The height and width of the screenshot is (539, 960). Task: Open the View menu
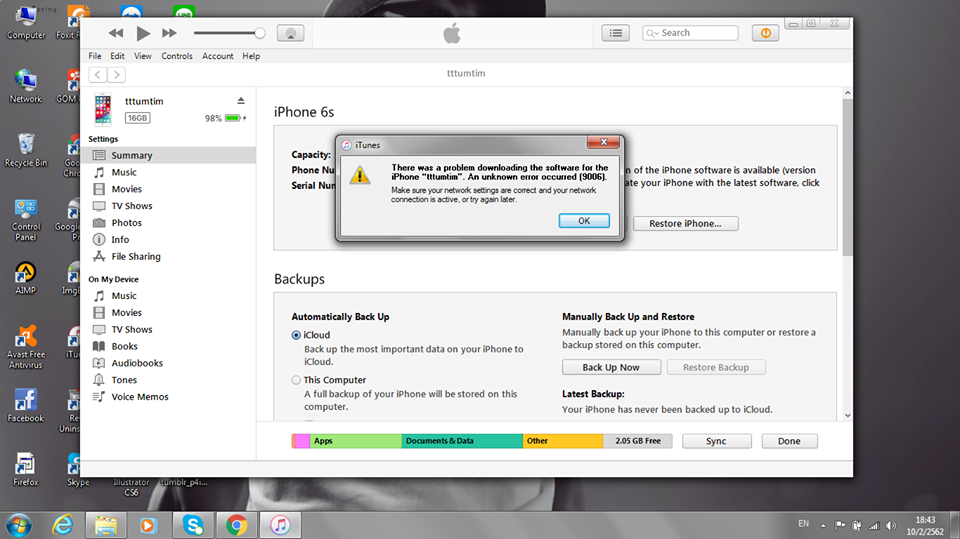click(143, 56)
